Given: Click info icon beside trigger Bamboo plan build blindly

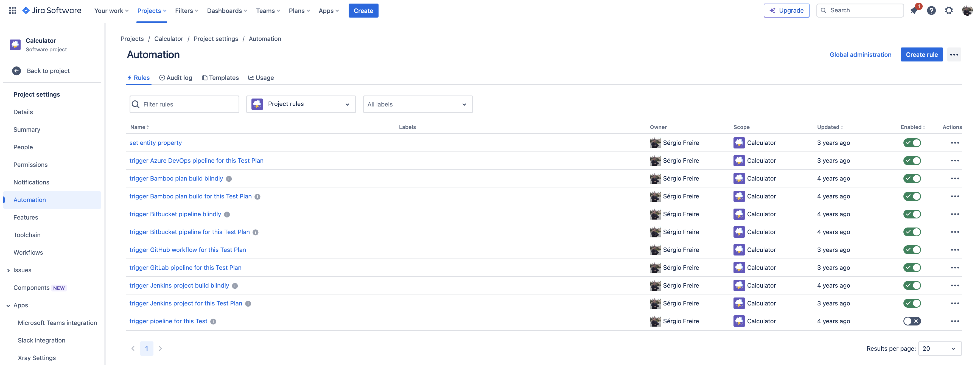Looking at the screenshot, I should click(229, 179).
